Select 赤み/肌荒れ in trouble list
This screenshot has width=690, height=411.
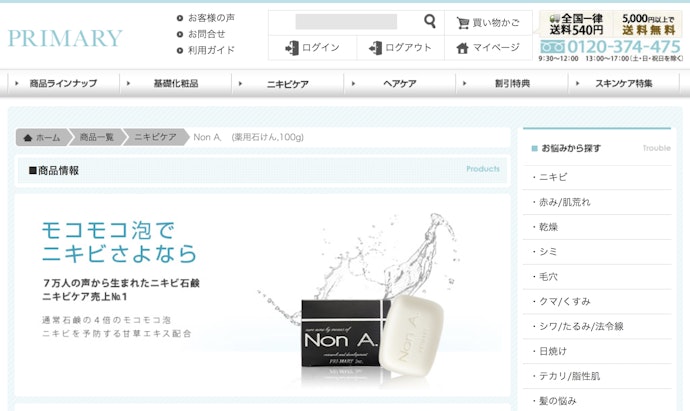(565, 202)
